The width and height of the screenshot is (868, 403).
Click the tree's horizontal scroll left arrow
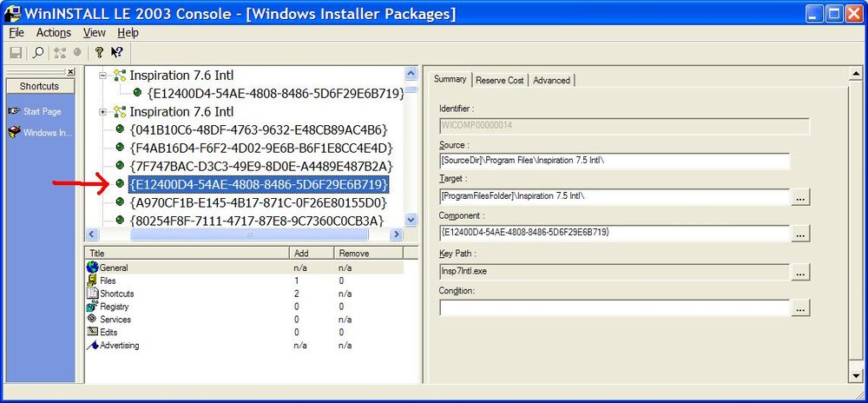pos(92,235)
